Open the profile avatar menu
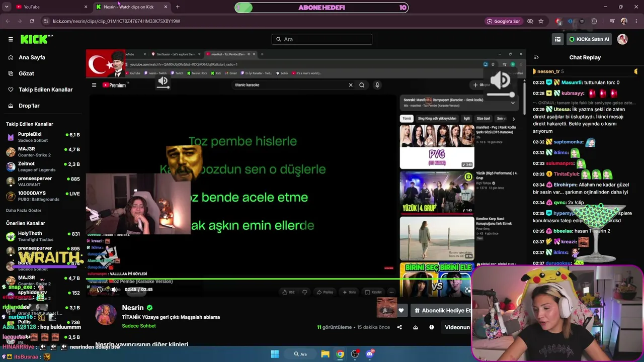 pyautogui.click(x=623, y=39)
